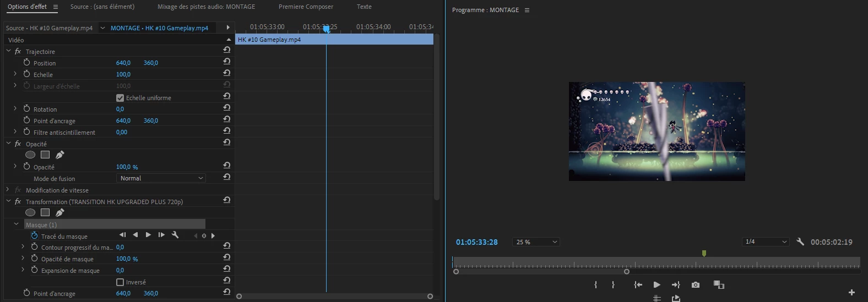Image resolution: width=868 pixels, height=302 pixels.
Task: Open the 25 % zoom level dropdown
Action: (535, 242)
